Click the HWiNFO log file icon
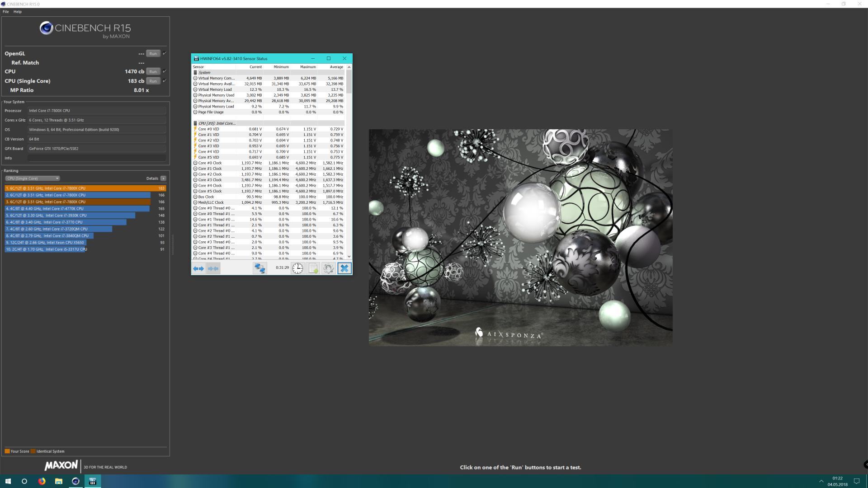Viewport: 868px width, 488px height. pyautogui.click(x=313, y=268)
